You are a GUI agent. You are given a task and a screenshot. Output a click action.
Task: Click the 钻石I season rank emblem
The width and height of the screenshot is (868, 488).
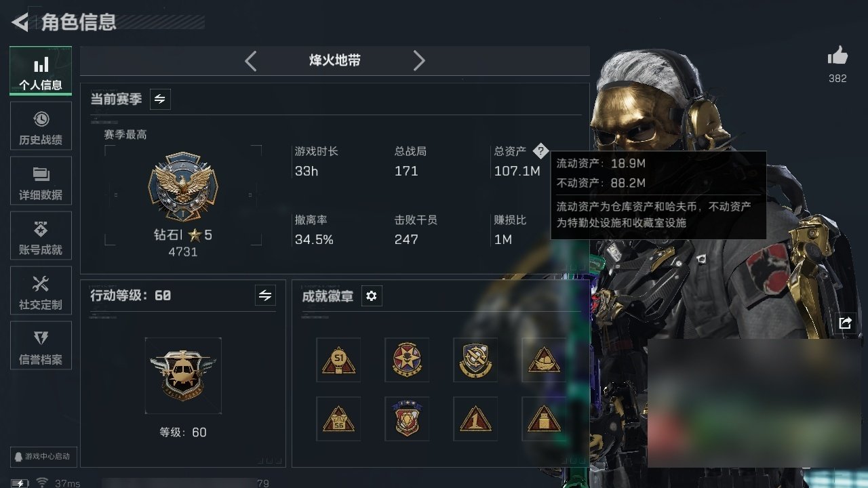click(183, 187)
